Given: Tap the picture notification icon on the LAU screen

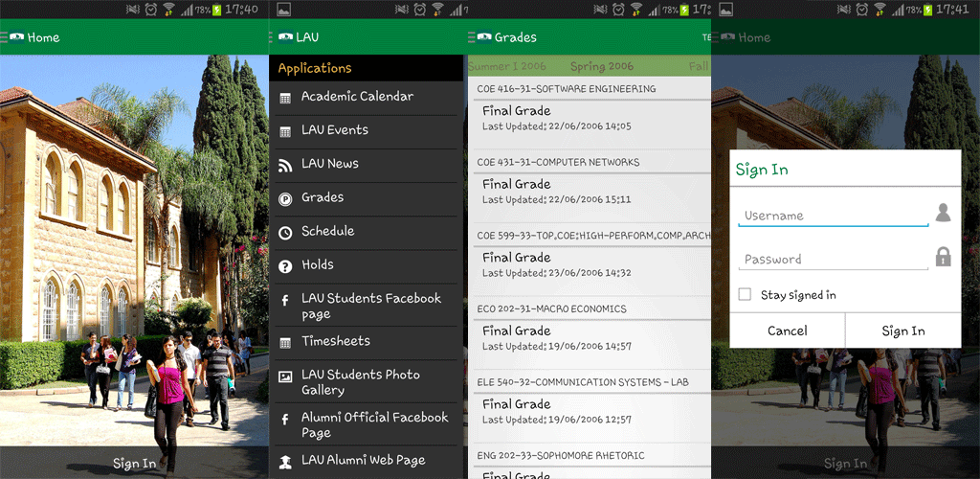Looking at the screenshot, I should 283,10.
